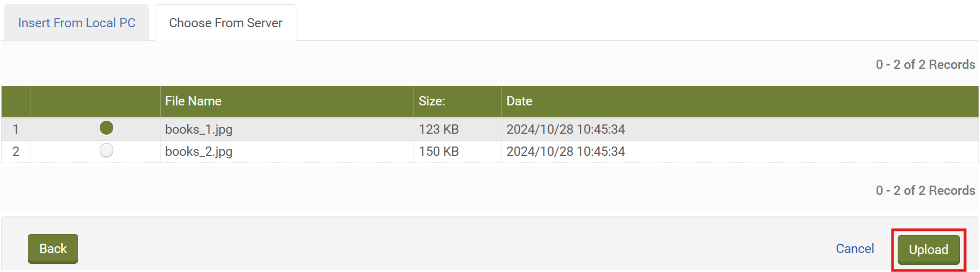The height and width of the screenshot is (272, 980).
Task: Click the 150 KB size cell
Action: tap(438, 152)
